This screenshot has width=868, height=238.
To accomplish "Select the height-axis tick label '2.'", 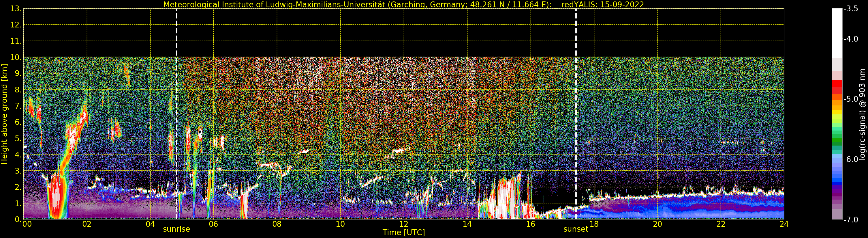I will click(18, 187).
